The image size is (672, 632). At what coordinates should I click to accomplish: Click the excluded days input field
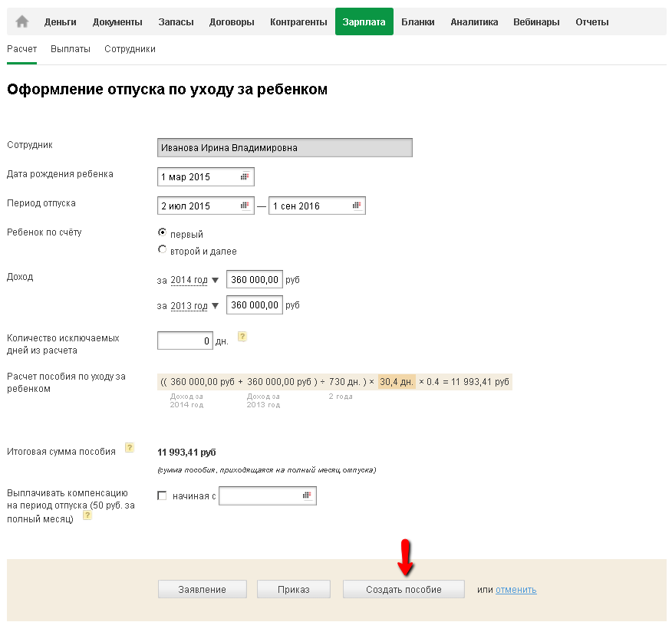(185, 341)
